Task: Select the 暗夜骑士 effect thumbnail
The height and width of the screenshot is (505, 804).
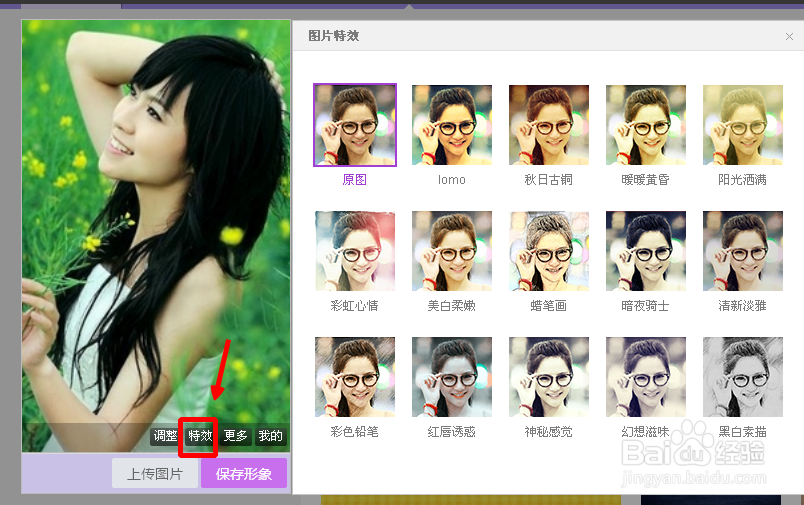Action: point(646,251)
